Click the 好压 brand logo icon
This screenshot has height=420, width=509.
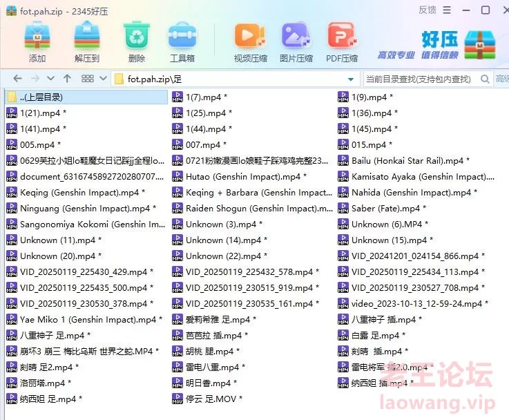point(480,45)
